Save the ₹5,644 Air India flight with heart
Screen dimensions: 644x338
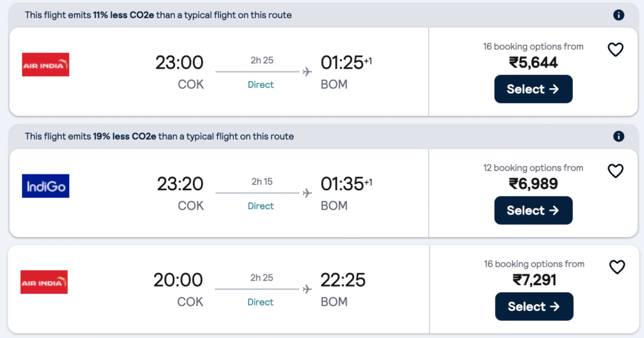click(615, 50)
